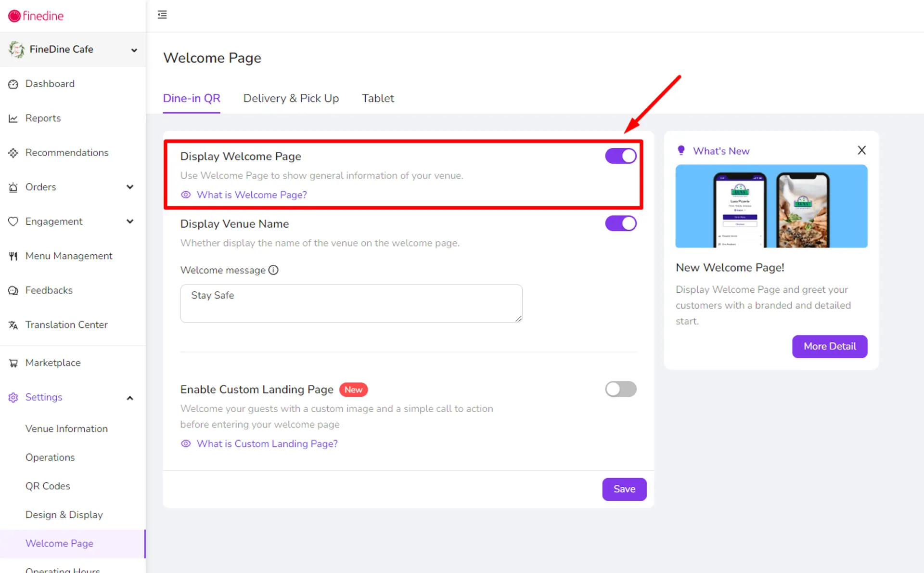The height and width of the screenshot is (573, 924).
Task: Expand the Orders submenu chevron
Action: [x=130, y=187]
